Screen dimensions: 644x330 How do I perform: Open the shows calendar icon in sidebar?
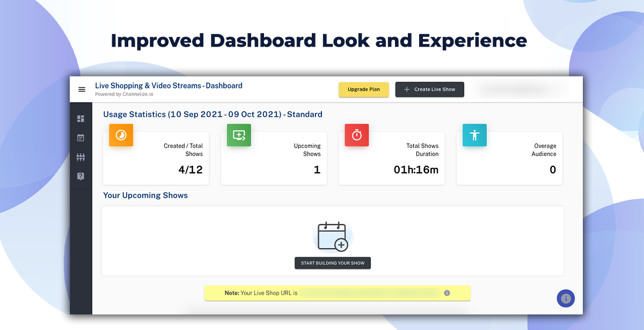[80, 138]
